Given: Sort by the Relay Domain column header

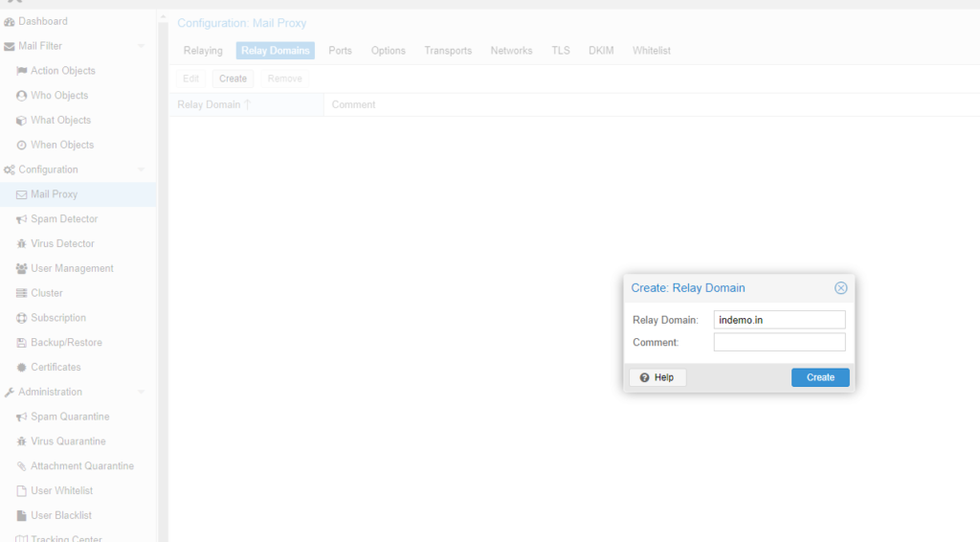Looking at the screenshot, I should pos(246,104).
